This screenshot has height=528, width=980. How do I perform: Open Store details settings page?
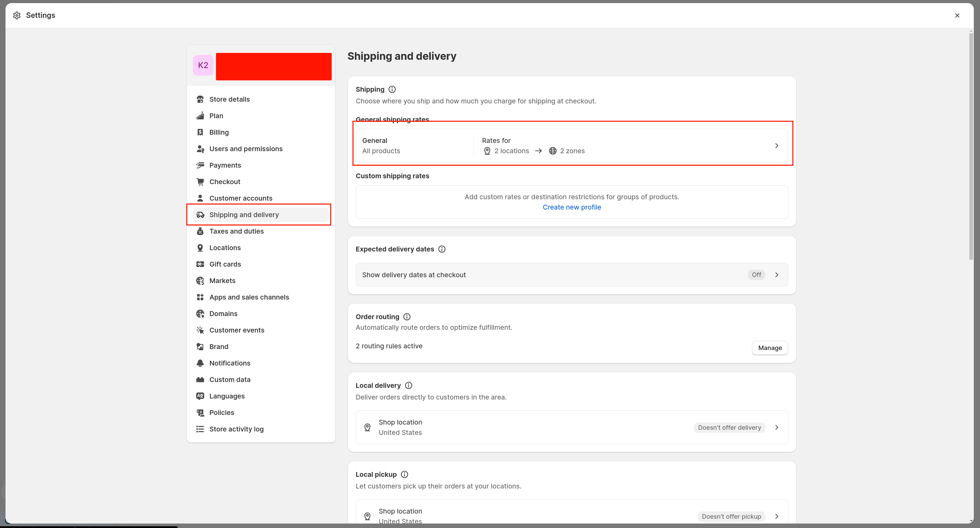[x=261, y=99]
